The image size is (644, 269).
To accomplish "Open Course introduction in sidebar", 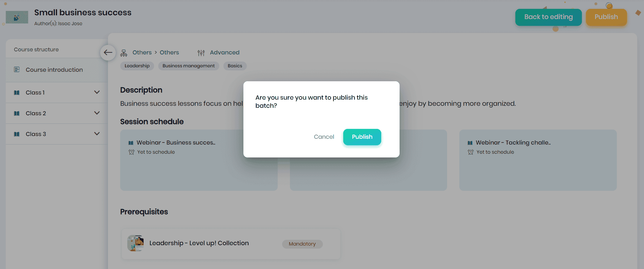I will pyautogui.click(x=54, y=70).
